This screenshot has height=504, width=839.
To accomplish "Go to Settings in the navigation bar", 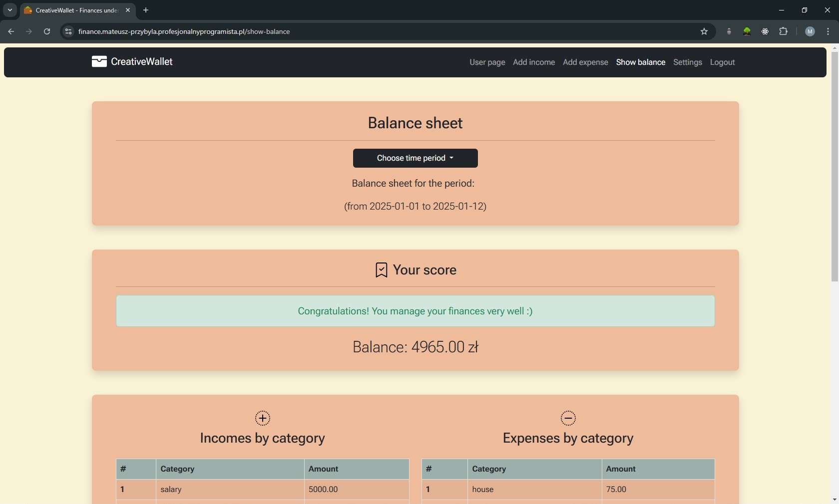I will tap(687, 62).
